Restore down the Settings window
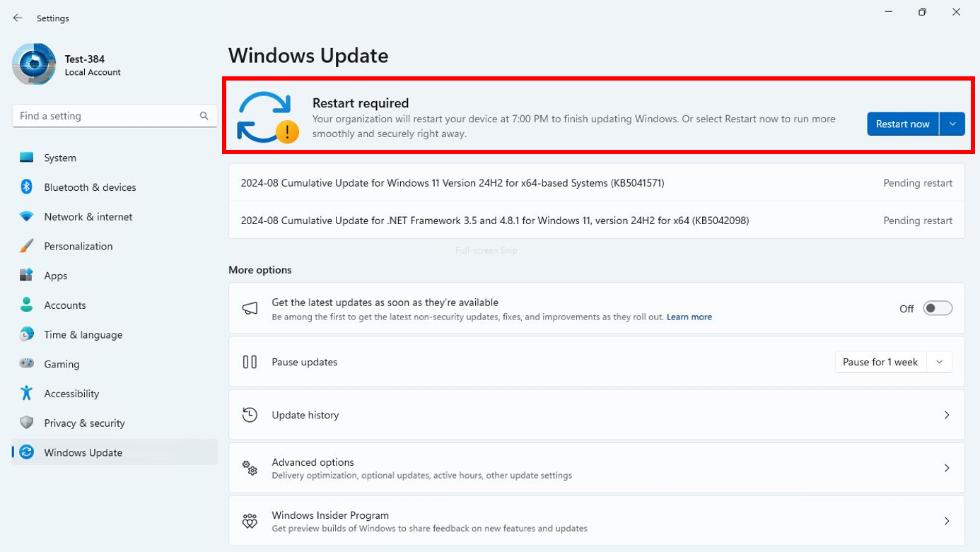Screen dimensions: 980x552 [x=922, y=12]
